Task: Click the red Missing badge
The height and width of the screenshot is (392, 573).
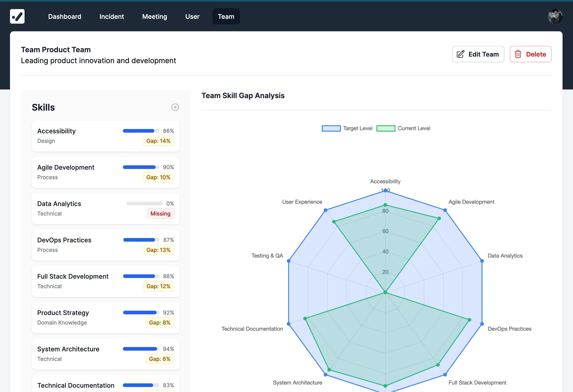Action: coord(160,213)
